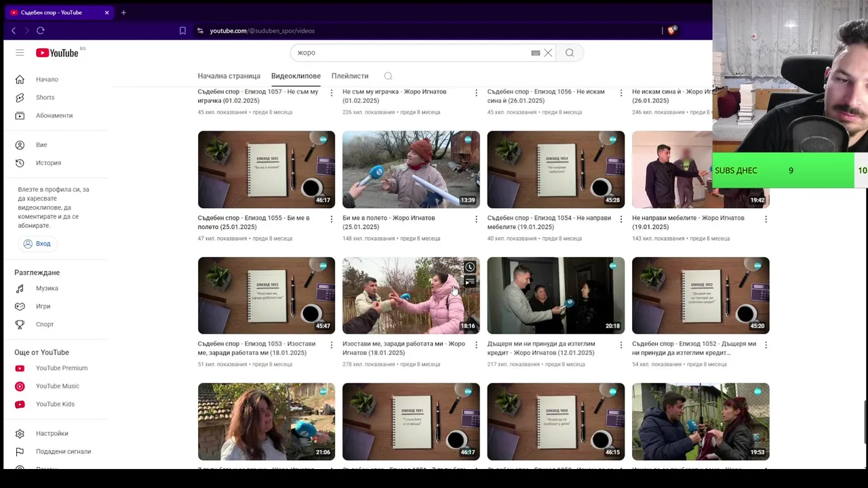Play Изоставиме 18:16 thumbnail
868x488 pixels.
[x=411, y=296]
